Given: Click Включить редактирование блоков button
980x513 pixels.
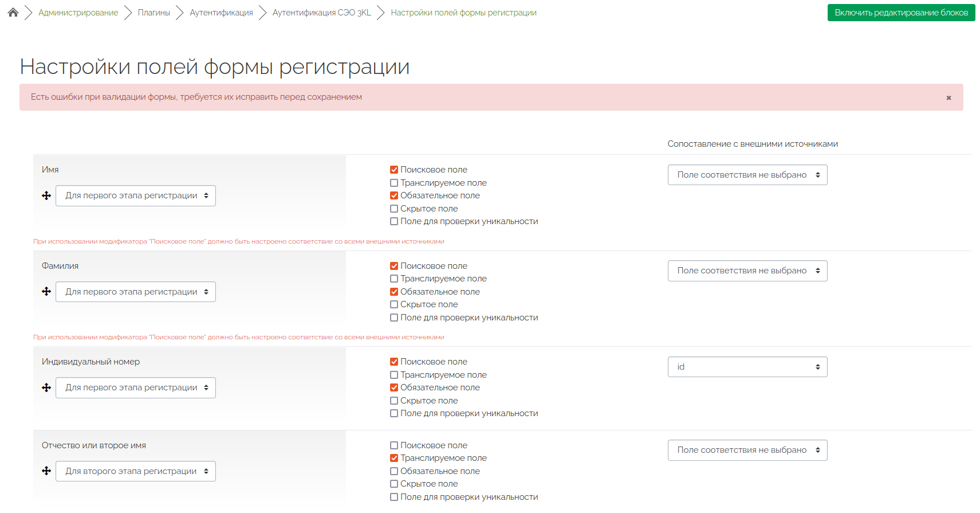Looking at the screenshot, I should point(901,13).
